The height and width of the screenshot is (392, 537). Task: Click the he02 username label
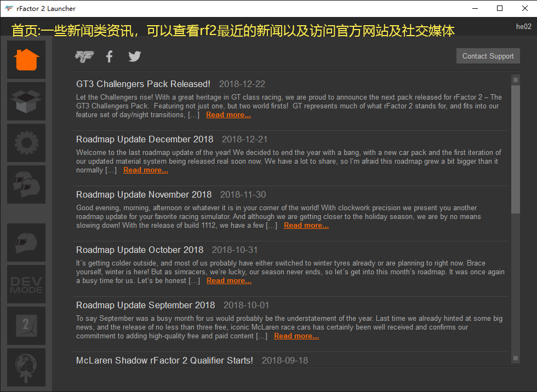[524, 26]
